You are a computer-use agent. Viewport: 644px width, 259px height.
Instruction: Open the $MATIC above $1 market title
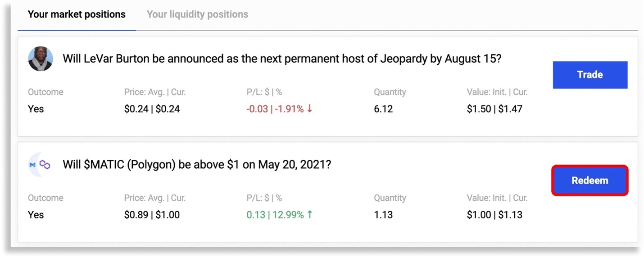(197, 165)
